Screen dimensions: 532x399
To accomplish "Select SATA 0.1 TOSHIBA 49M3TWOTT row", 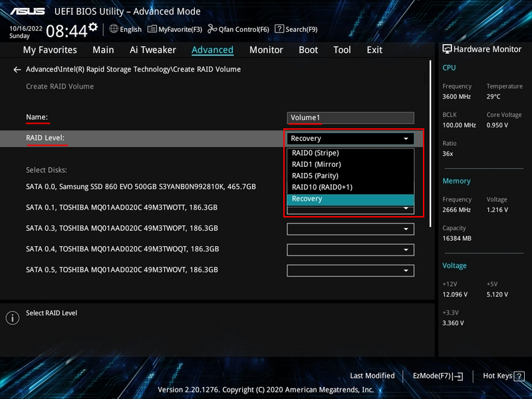I will click(122, 207).
